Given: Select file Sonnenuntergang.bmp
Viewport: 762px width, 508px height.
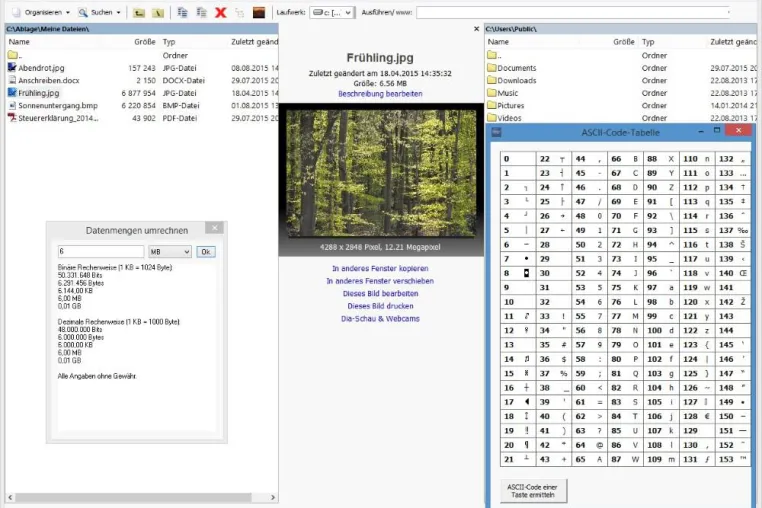Looking at the screenshot, I should 58,105.
